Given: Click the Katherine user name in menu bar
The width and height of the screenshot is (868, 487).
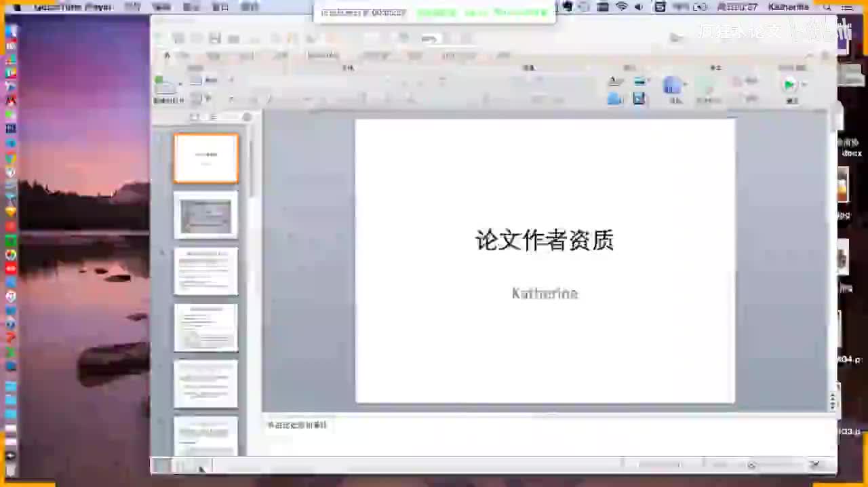Looking at the screenshot, I should click(x=789, y=7).
